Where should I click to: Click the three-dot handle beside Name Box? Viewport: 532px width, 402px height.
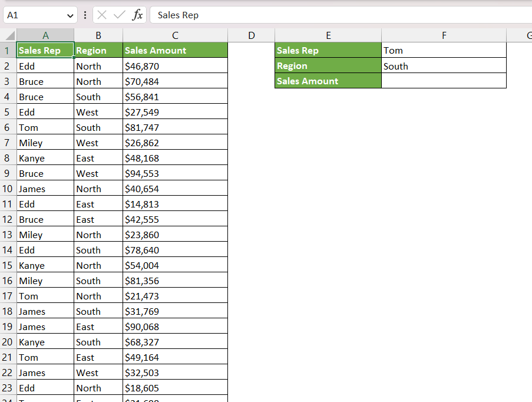tap(85, 15)
